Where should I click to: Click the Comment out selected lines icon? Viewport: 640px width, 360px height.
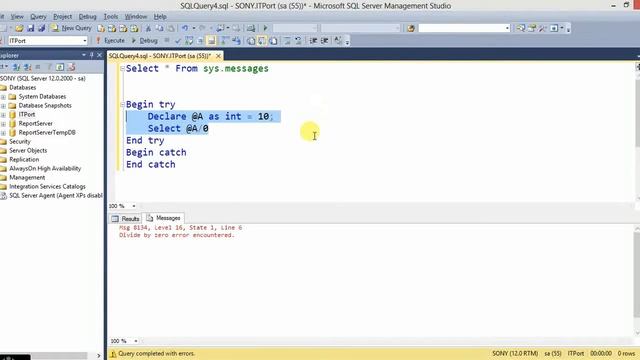pos(287,40)
